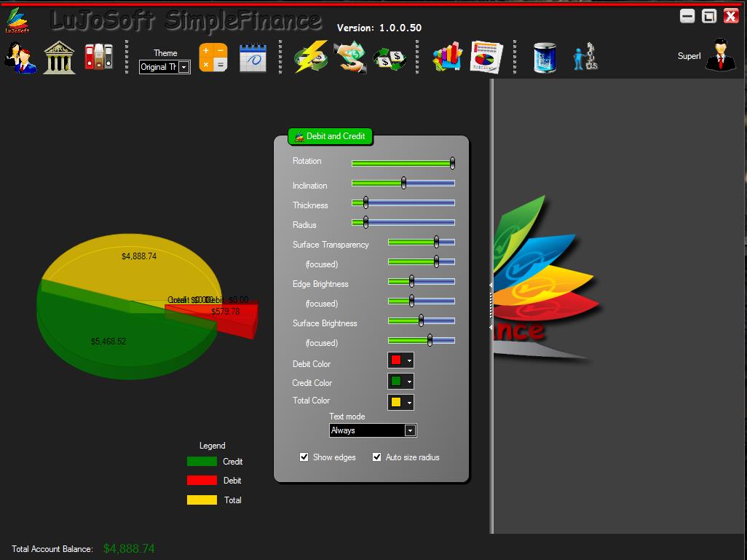
Task: Open the Credit Color dropdown
Action: tap(400, 382)
